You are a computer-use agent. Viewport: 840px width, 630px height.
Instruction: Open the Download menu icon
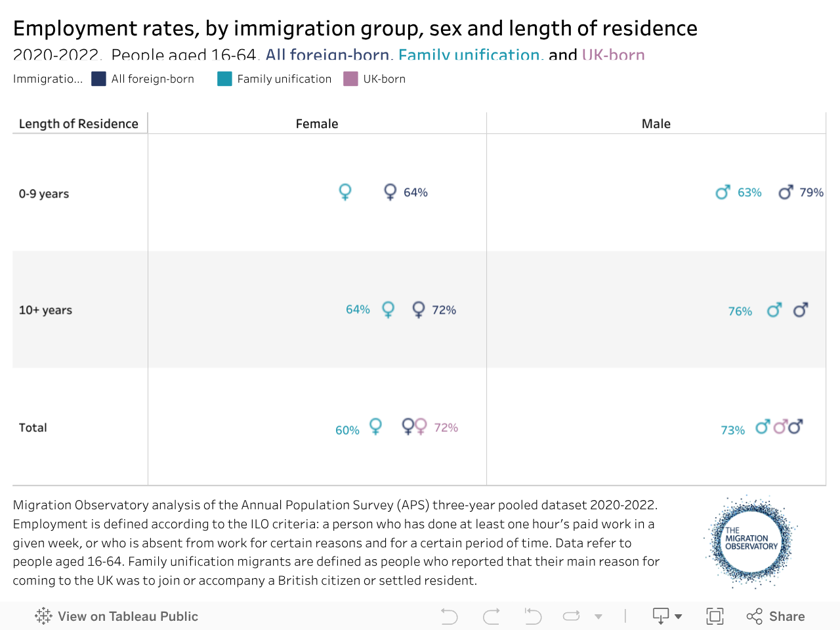tap(660, 616)
